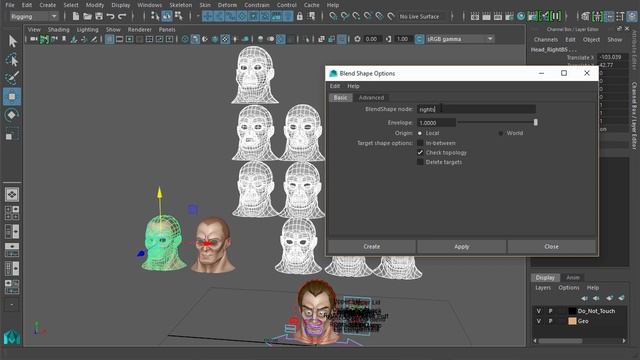Screen dimensions: 640x360
Task: Open the viewport Panels dropdown menu
Action: click(167, 29)
